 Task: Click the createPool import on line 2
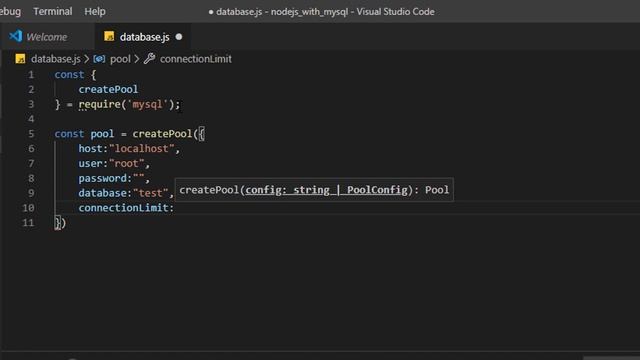(108, 89)
